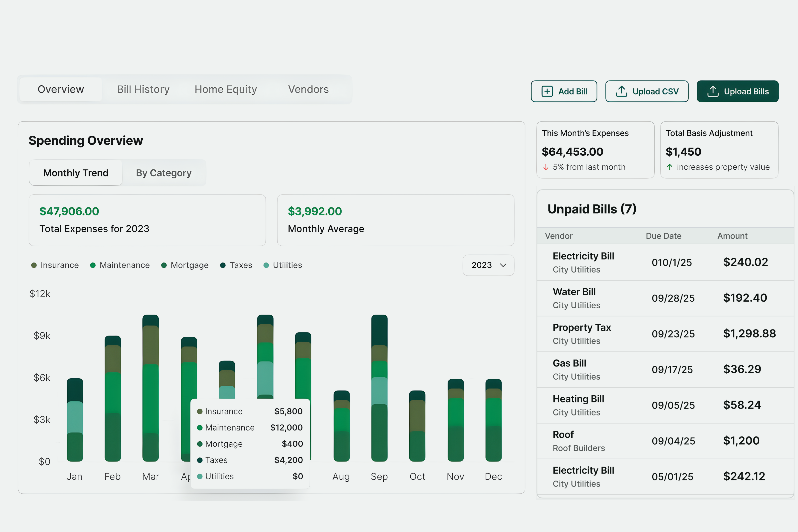
Task: Click the Insurance legend dot
Action: coord(34,265)
